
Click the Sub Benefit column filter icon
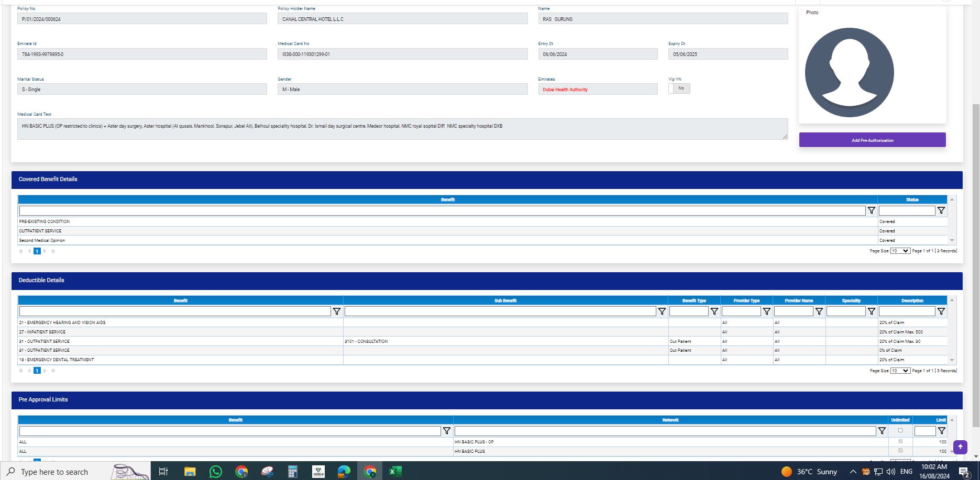[x=662, y=311]
